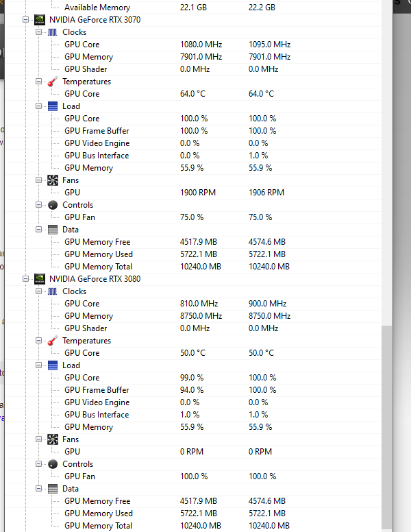The width and height of the screenshot is (411, 532).
Task: Click the 94.0 % Frame Buffer value
Action: point(192,390)
